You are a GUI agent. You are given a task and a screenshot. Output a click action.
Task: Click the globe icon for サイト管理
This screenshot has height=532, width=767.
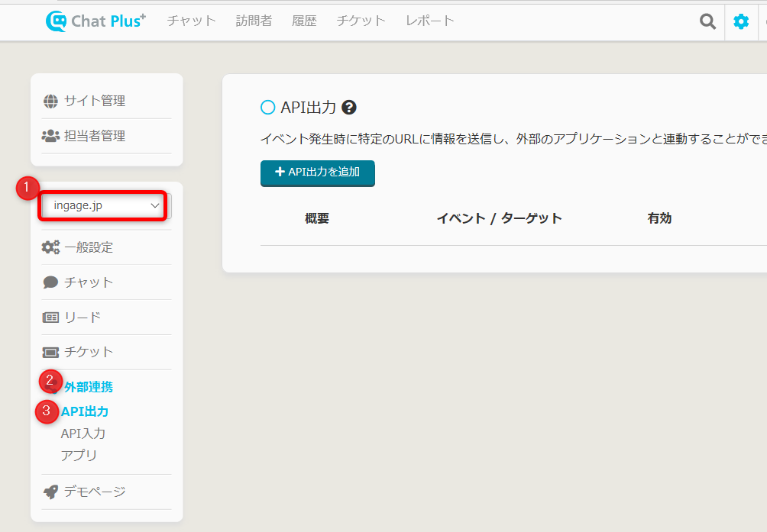coord(50,101)
